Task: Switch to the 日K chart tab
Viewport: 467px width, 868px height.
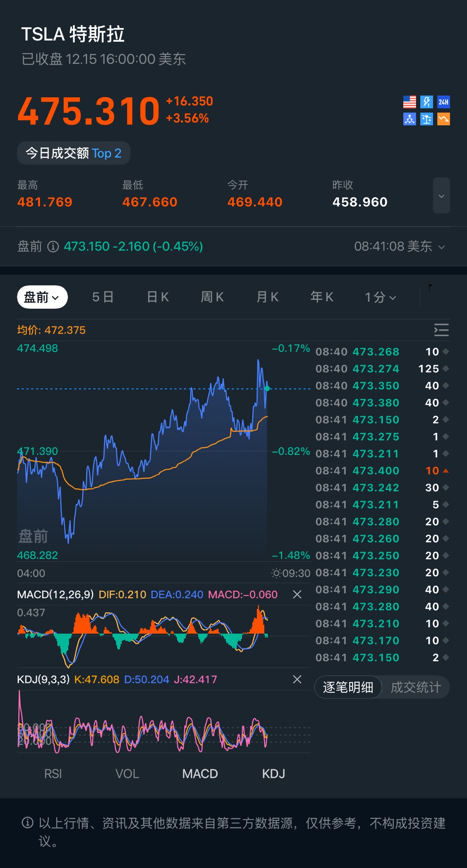Action: pos(158,297)
